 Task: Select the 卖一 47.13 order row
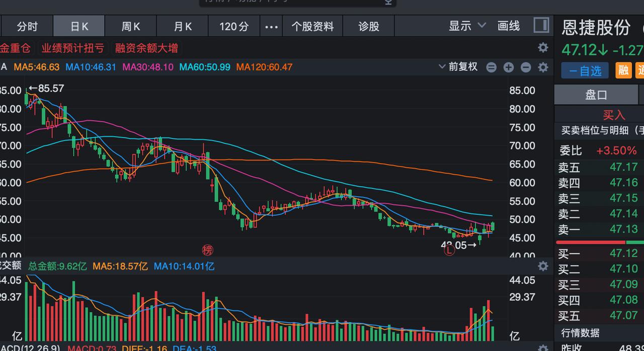[599, 230]
